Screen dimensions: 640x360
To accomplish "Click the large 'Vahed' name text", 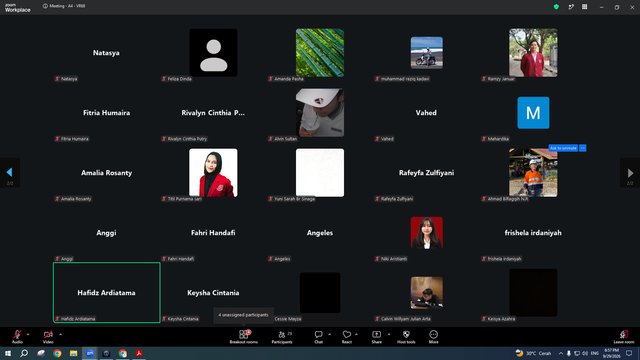I will (426, 113).
